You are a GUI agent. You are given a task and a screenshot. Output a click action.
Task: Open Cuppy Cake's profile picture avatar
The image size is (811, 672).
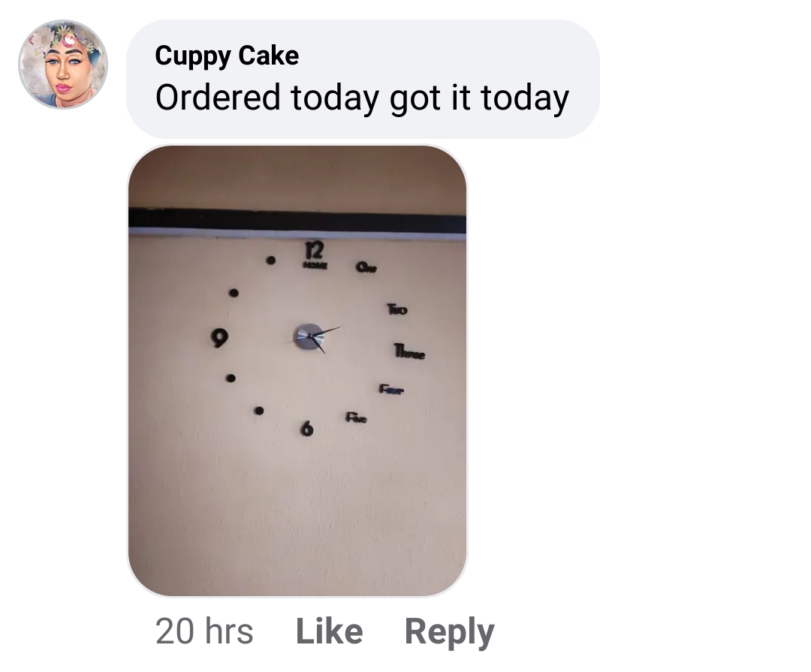(63, 65)
